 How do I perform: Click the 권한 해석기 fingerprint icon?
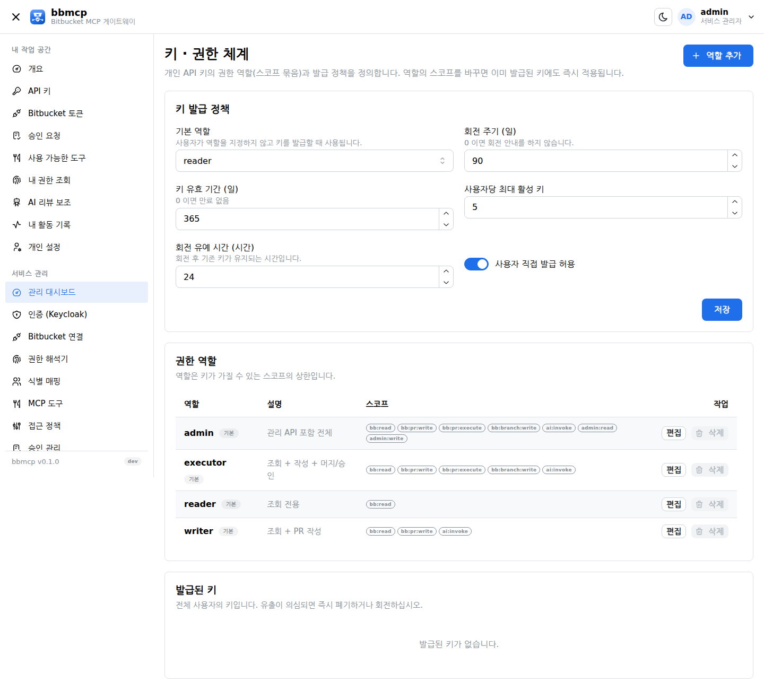click(x=17, y=359)
